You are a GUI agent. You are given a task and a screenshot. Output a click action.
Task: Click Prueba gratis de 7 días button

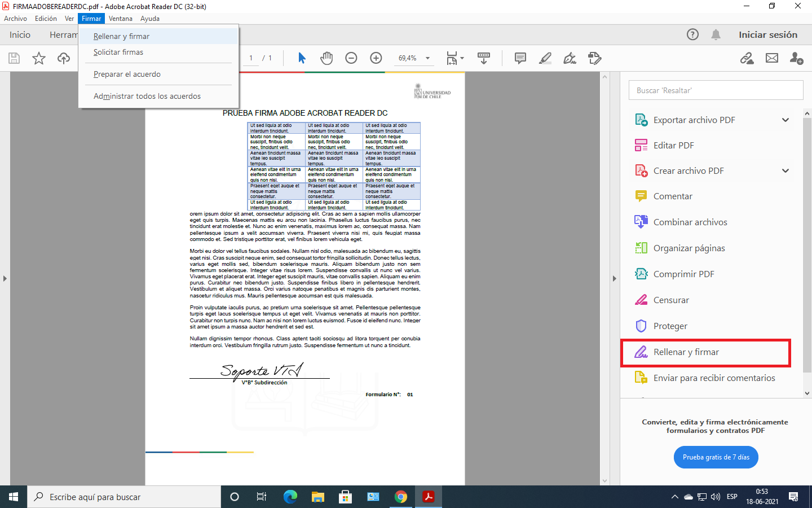coord(716,457)
